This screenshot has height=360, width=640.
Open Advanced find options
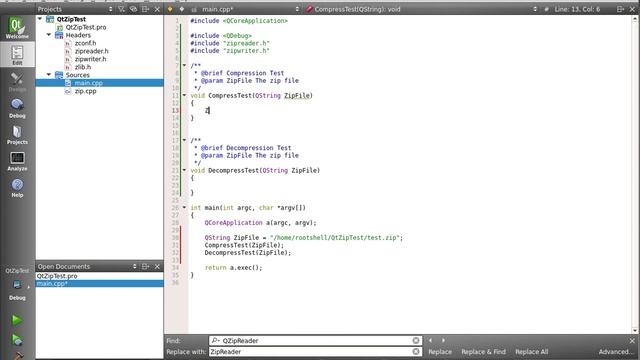click(616, 351)
